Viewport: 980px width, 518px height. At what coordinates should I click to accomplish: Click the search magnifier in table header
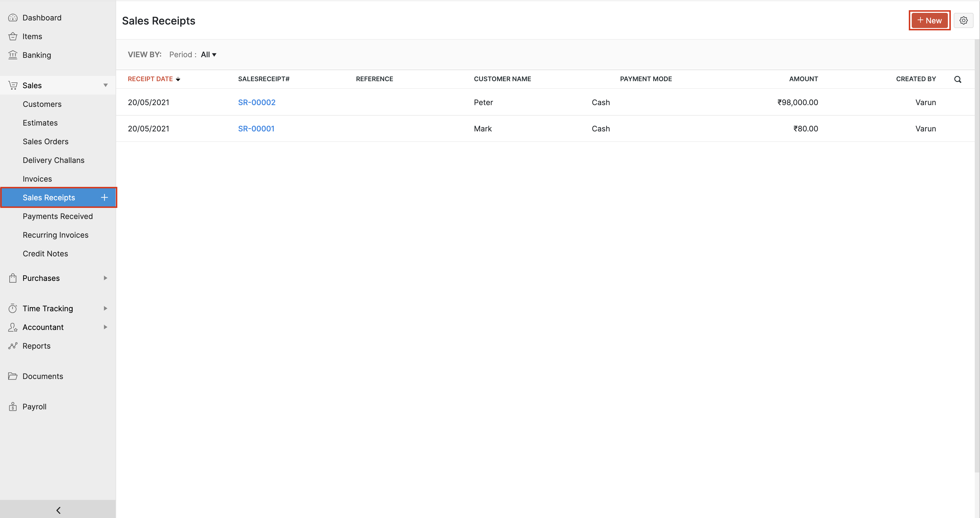click(x=958, y=79)
